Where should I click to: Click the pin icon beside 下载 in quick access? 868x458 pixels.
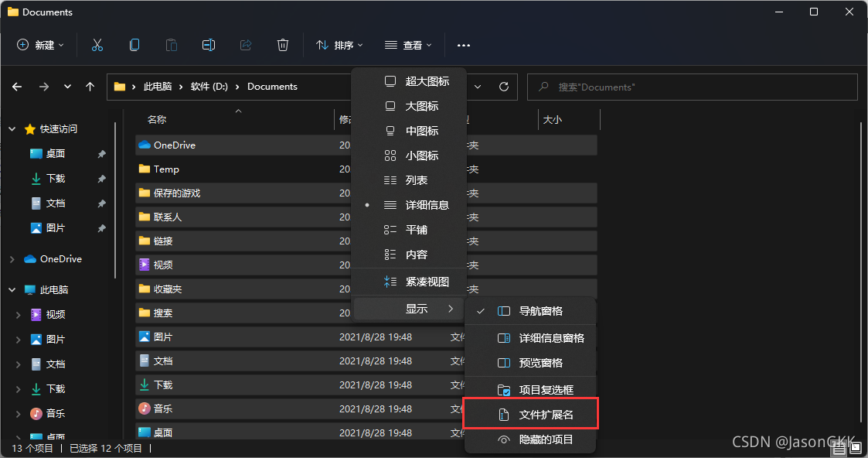(101, 179)
